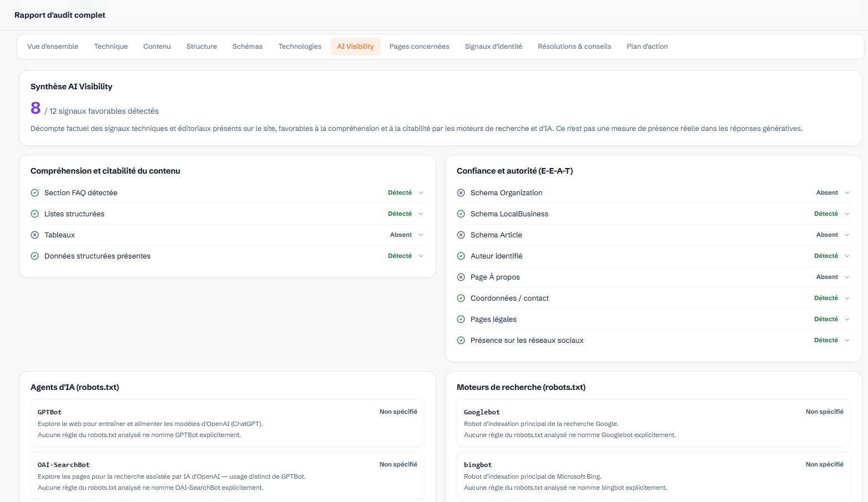
Task: Click the cross icon beside Schema Organization
Action: tap(461, 193)
